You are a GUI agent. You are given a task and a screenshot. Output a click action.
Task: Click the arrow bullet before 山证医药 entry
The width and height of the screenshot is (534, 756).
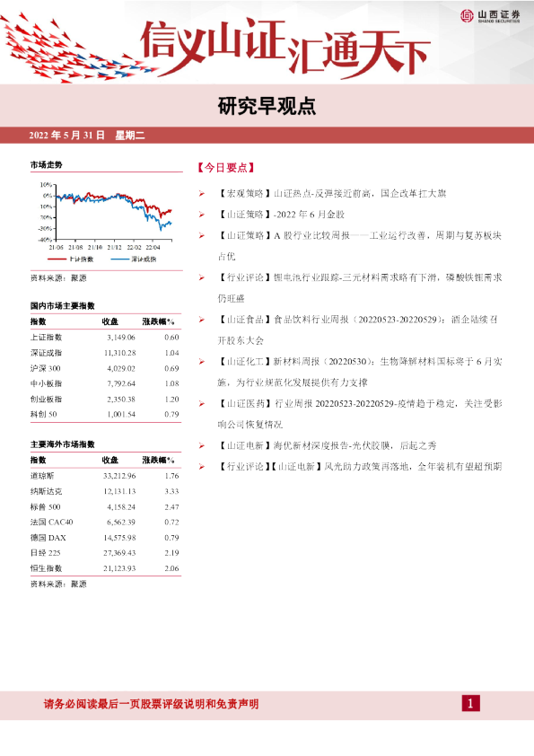point(201,403)
